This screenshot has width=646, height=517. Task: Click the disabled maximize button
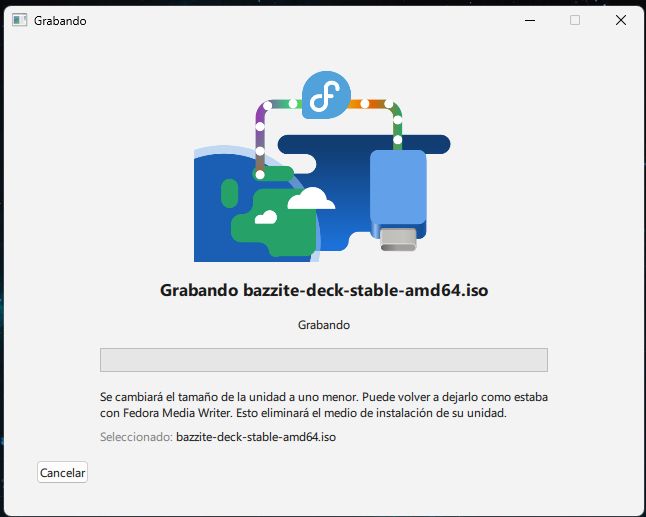(x=575, y=20)
